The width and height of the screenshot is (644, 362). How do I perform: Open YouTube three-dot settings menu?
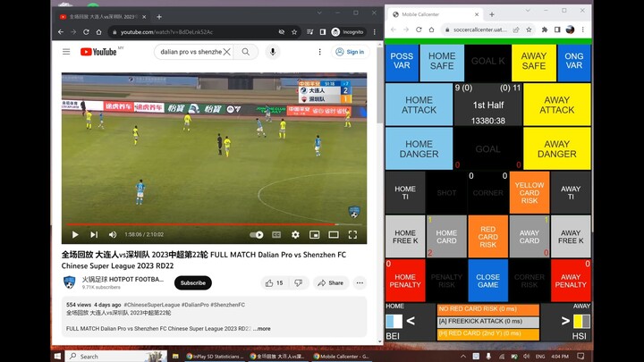319,52
